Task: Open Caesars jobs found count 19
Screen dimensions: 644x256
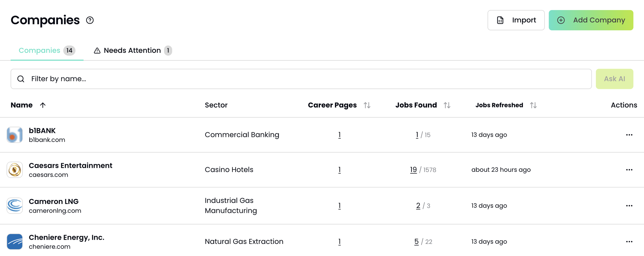Action: 413,170
